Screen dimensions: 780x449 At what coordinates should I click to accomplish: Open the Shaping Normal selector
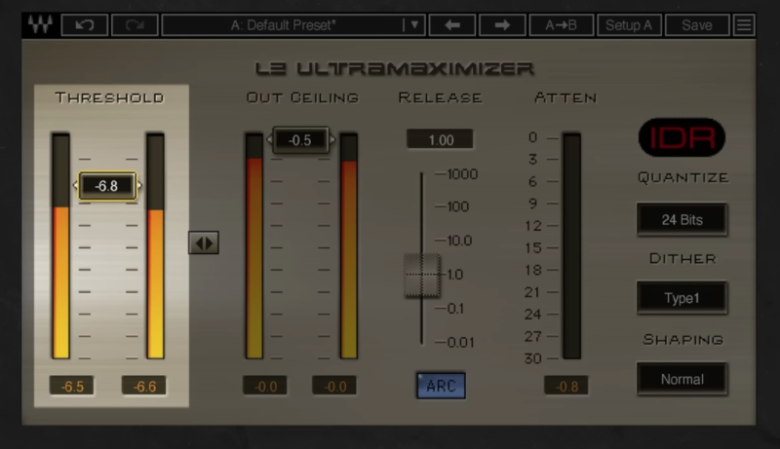coord(682,379)
